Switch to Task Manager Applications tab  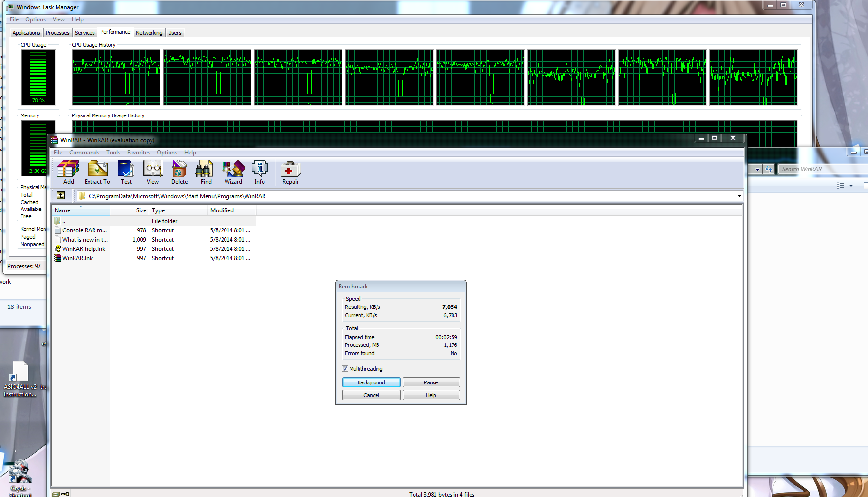tap(26, 33)
